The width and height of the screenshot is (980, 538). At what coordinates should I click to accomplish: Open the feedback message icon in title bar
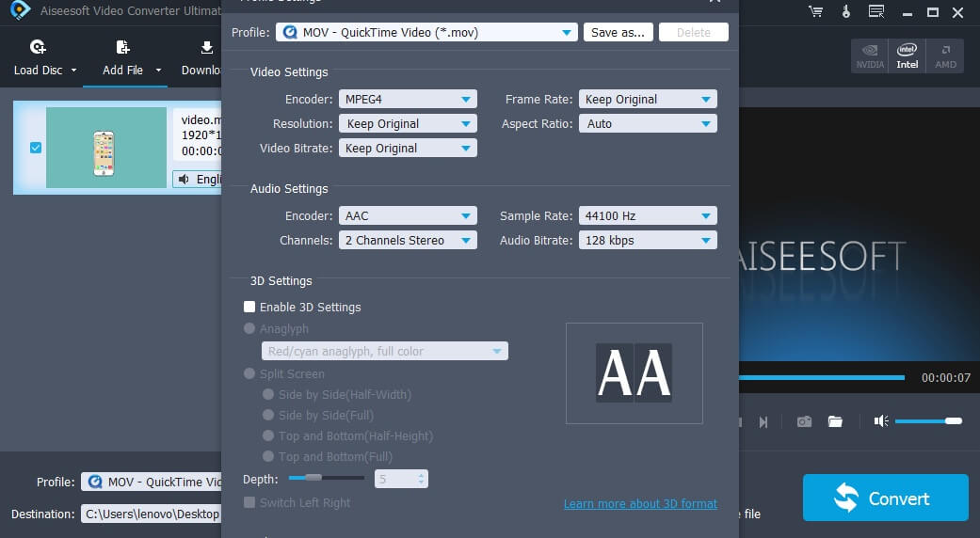(x=876, y=11)
